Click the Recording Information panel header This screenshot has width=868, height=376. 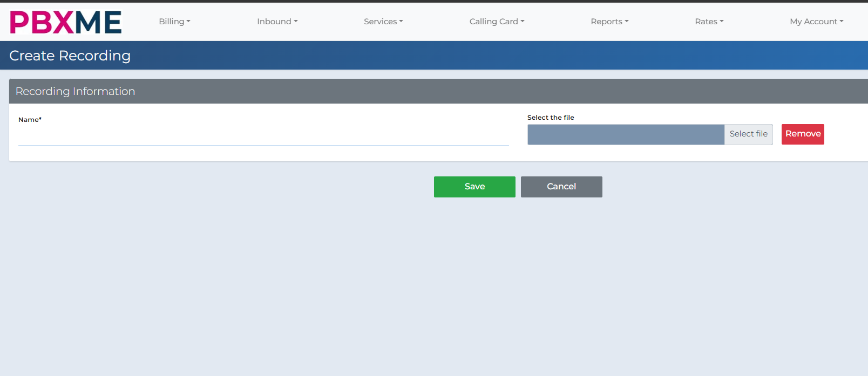point(76,91)
